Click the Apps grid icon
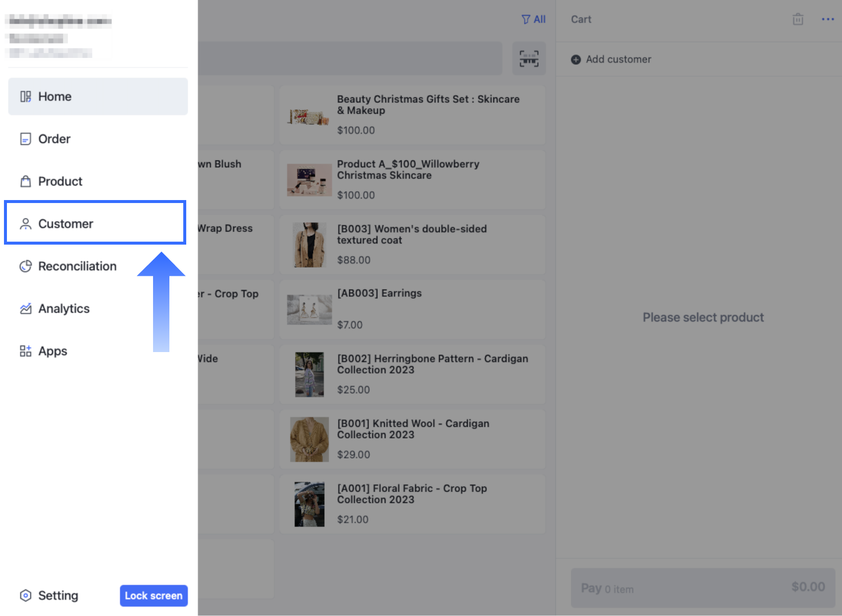842x616 pixels. (25, 351)
